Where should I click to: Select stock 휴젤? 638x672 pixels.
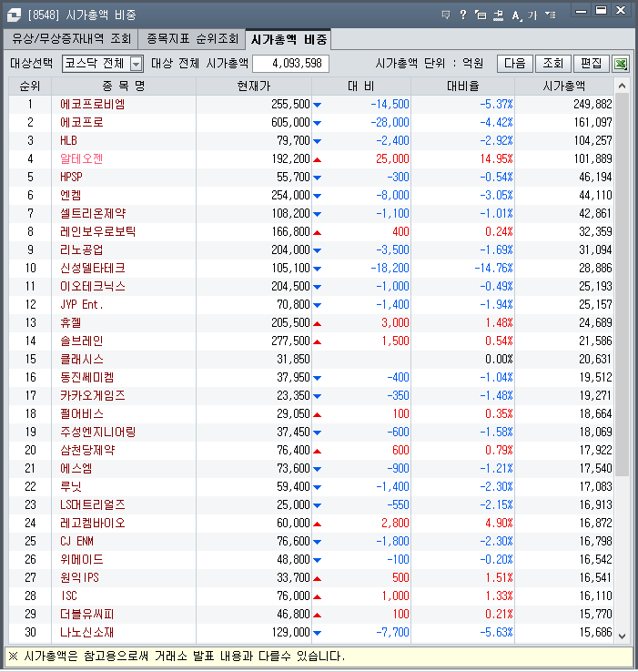(x=71, y=322)
